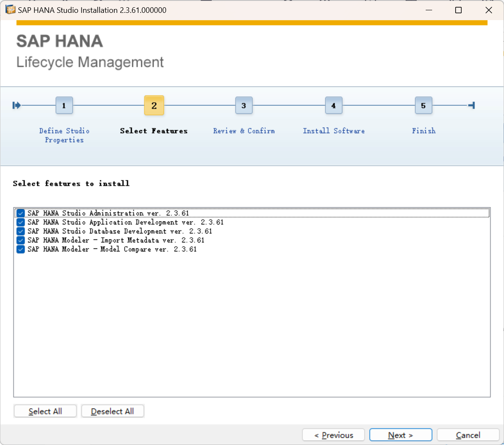
Task: Click 'SAP HANA Modeler - Import Metadata' text
Action: coord(116,240)
